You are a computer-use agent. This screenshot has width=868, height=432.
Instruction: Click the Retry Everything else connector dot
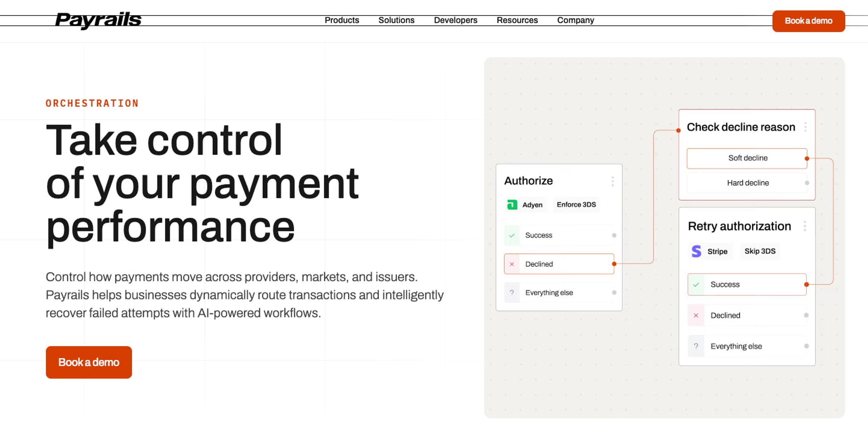806,346
